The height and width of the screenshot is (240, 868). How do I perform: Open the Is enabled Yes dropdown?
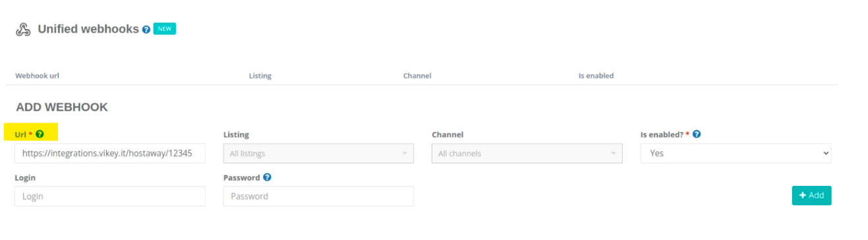[736, 153]
